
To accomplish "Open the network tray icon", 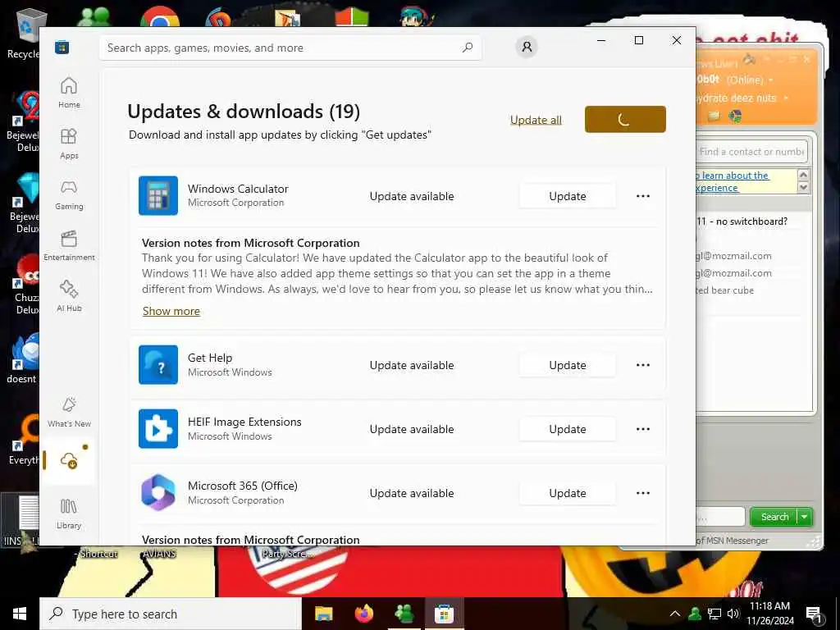I will click(x=714, y=614).
